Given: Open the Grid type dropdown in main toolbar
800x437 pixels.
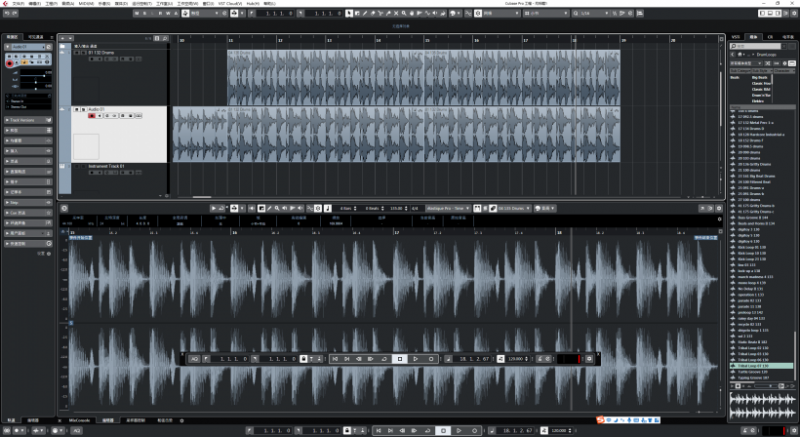Looking at the screenshot, I should 546,13.
